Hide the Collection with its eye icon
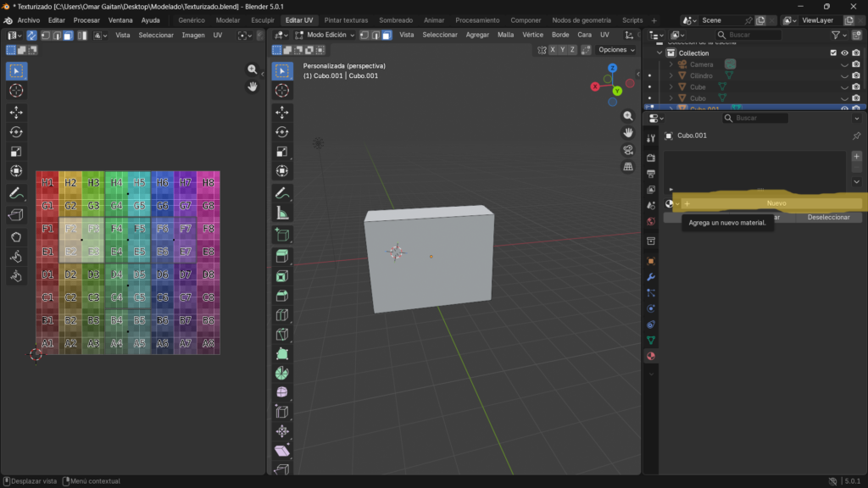Screen dimensions: 868x488 (844, 53)
